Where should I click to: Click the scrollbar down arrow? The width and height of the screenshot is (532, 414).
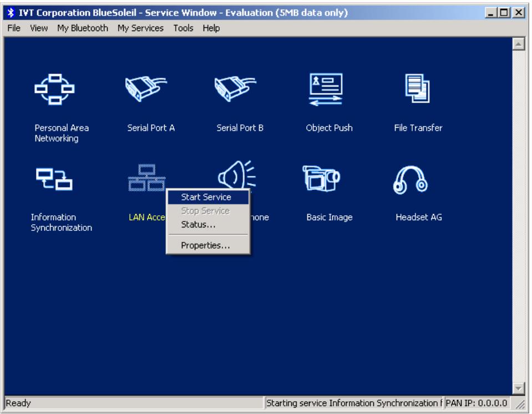click(x=519, y=388)
